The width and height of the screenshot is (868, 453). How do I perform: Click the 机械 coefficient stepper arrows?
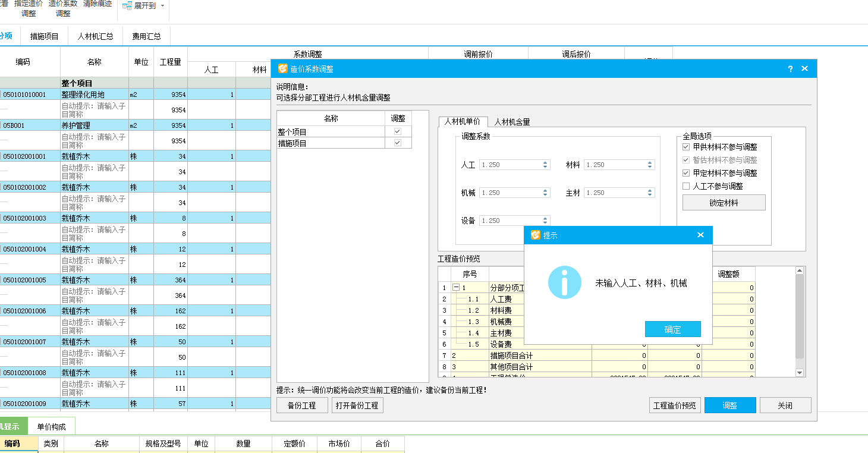545,193
